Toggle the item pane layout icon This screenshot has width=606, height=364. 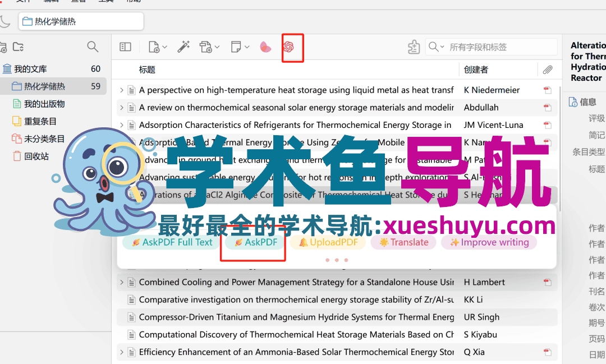pos(125,47)
